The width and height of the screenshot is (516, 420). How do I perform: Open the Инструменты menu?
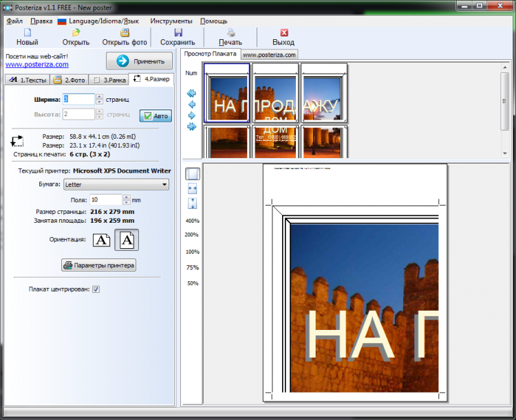(173, 21)
